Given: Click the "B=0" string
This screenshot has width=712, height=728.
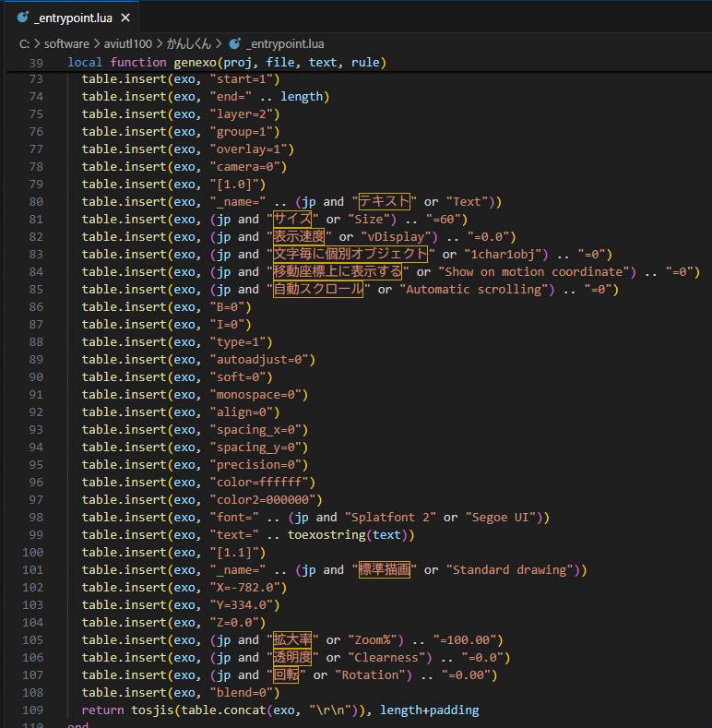Looking at the screenshot, I should click(227, 307).
